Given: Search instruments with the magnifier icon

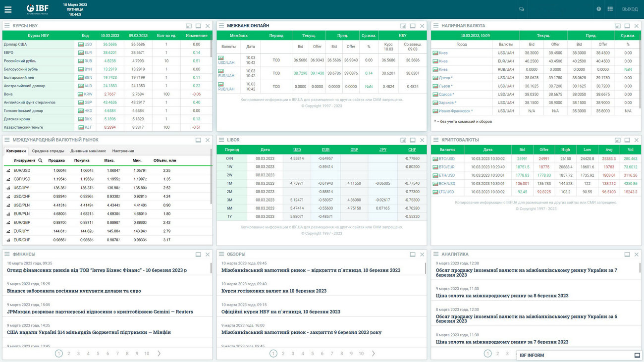Looking at the screenshot, I should pyautogui.click(x=41, y=160).
